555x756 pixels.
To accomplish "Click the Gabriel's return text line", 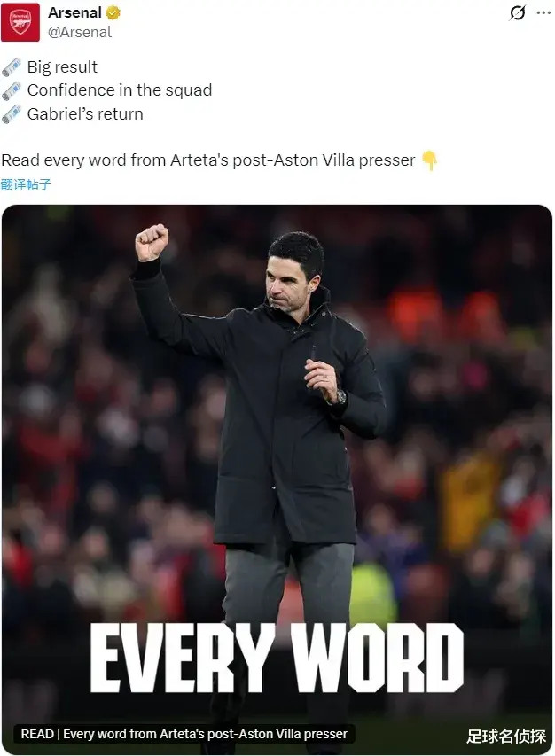I will (x=85, y=114).
